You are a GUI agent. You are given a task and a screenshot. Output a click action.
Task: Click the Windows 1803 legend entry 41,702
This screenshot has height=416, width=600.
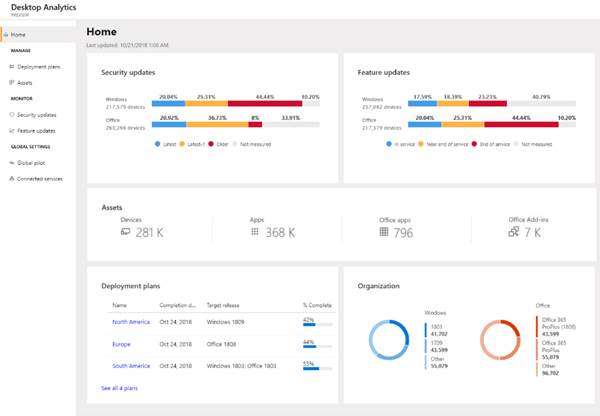[x=439, y=330]
